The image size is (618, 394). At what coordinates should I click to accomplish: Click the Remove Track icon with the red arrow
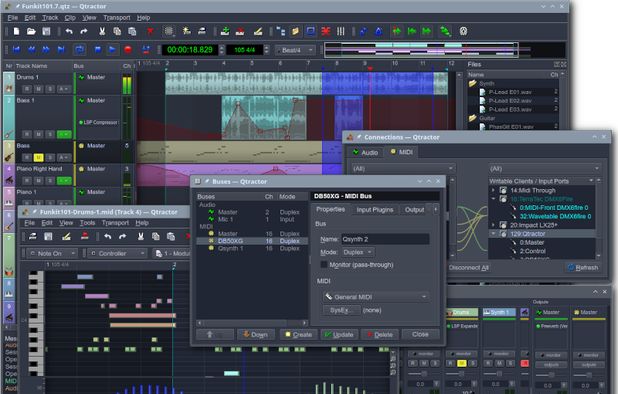point(240,31)
